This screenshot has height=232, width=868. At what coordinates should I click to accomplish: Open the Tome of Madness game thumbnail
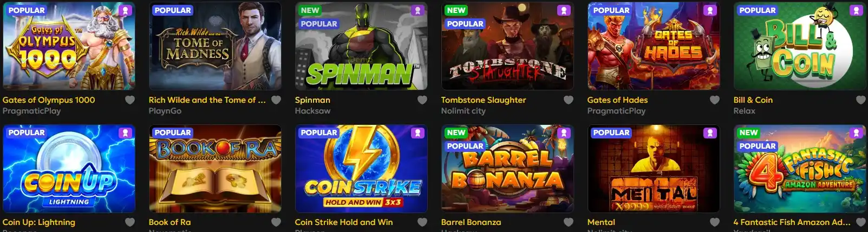tap(215, 46)
